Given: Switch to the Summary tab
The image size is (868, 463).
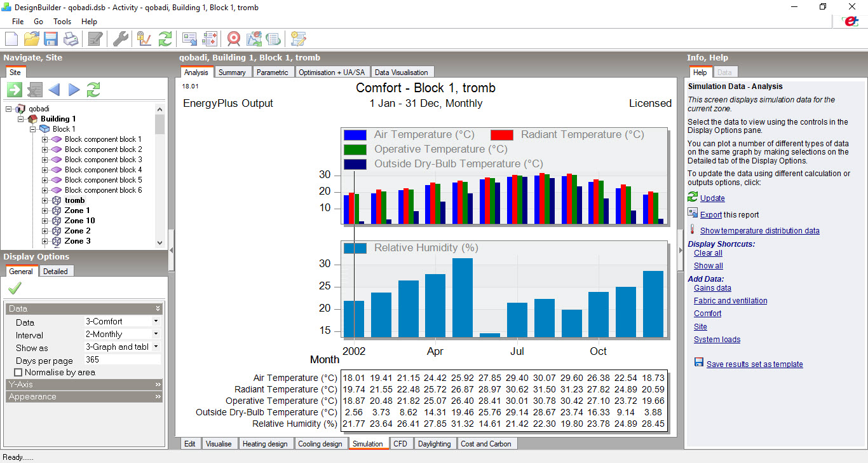Looking at the screenshot, I should [232, 72].
